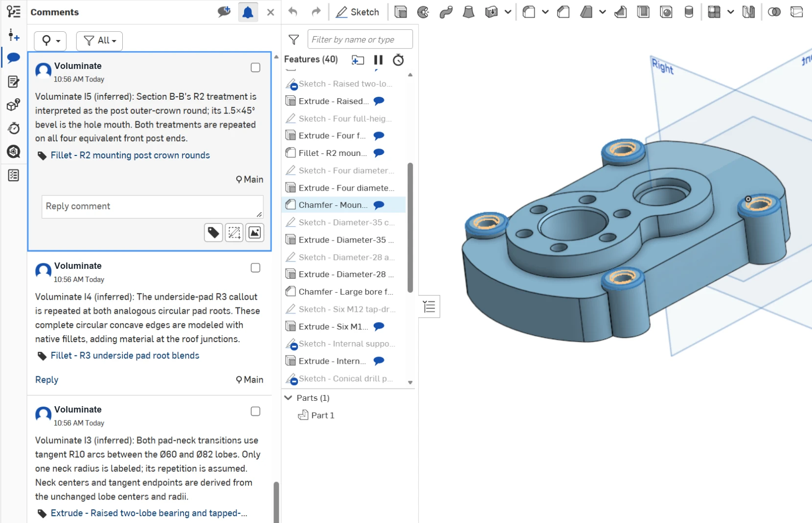812x523 pixels.
Task: Click the regeneration time stopwatch icon
Action: [x=399, y=60]
